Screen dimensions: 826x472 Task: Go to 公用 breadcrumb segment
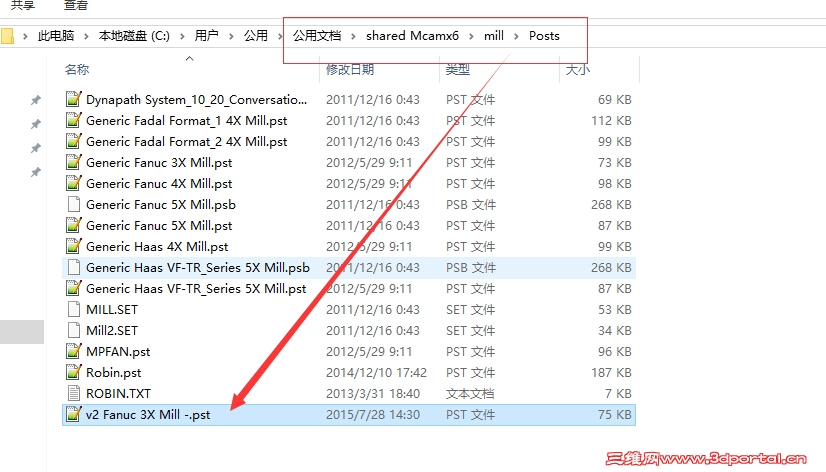tap(255, 36)
